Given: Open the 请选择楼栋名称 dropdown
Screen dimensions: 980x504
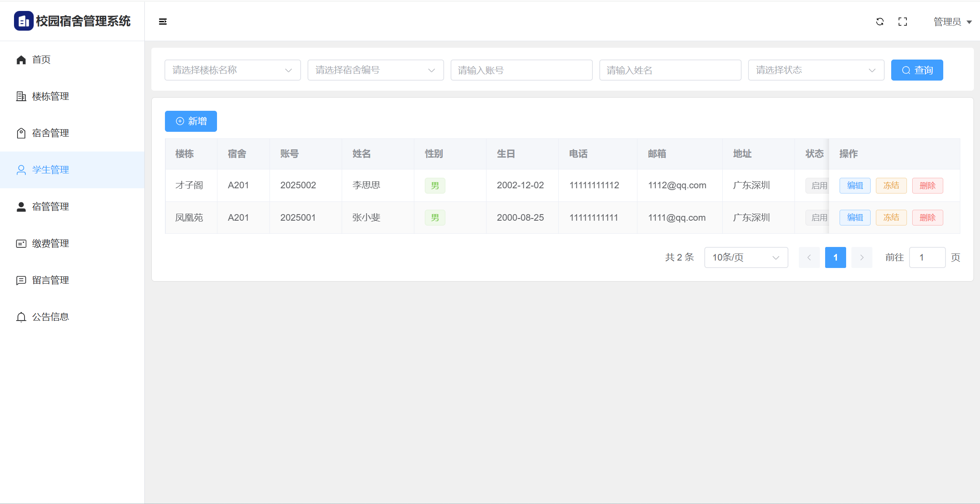Looking at the screenshot, I should 232,70.
